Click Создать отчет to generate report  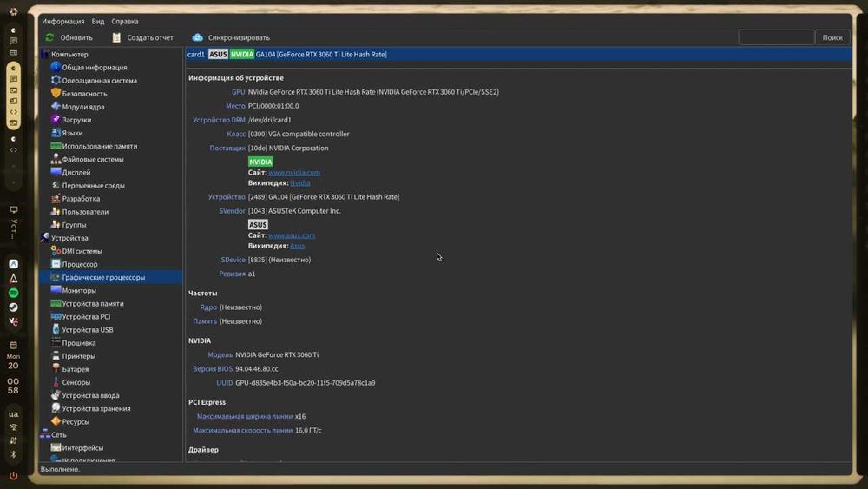[143, 37]
